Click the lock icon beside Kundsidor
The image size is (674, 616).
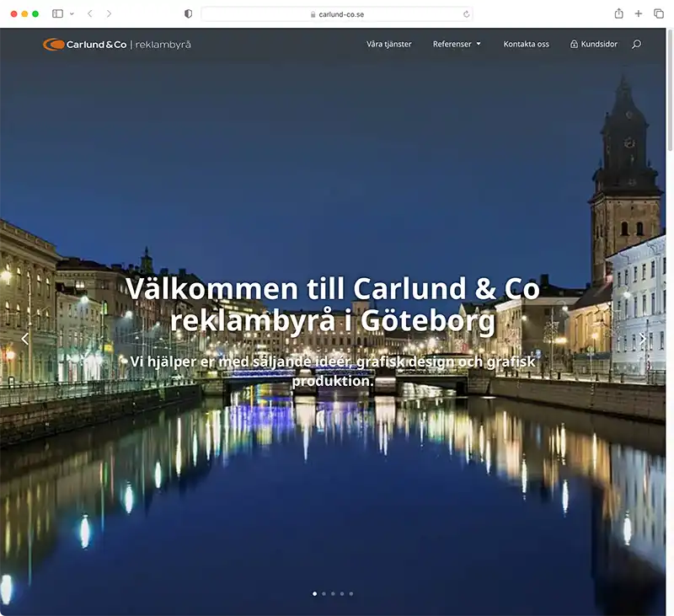tap(574, 44)
